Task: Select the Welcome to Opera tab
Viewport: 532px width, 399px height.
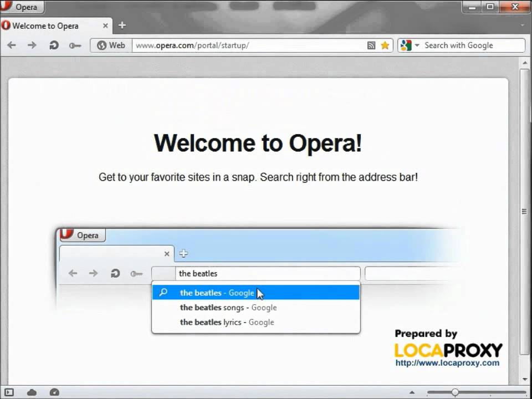Action: coord(56,26)
